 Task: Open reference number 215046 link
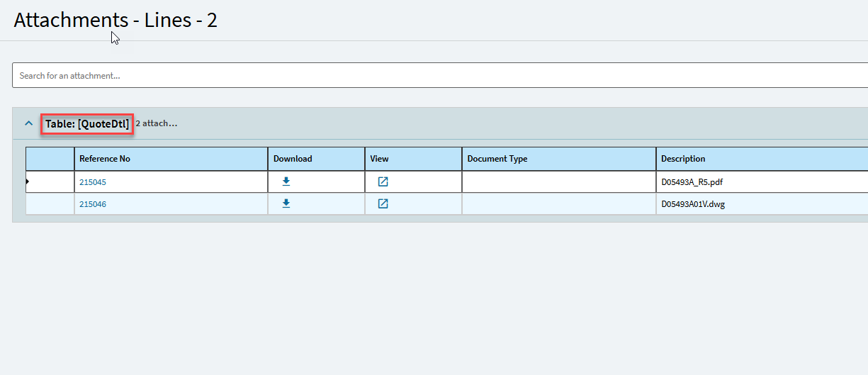[93, 204]
